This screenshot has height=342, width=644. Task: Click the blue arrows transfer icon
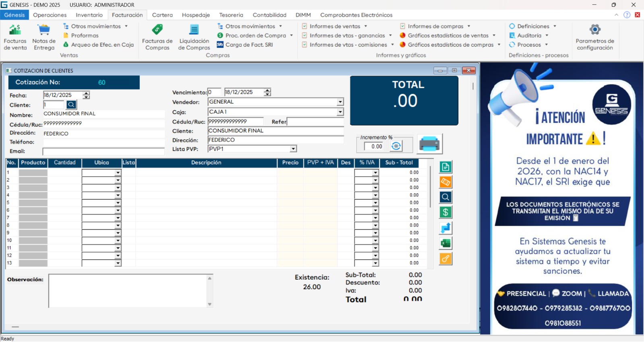point(446,228)
